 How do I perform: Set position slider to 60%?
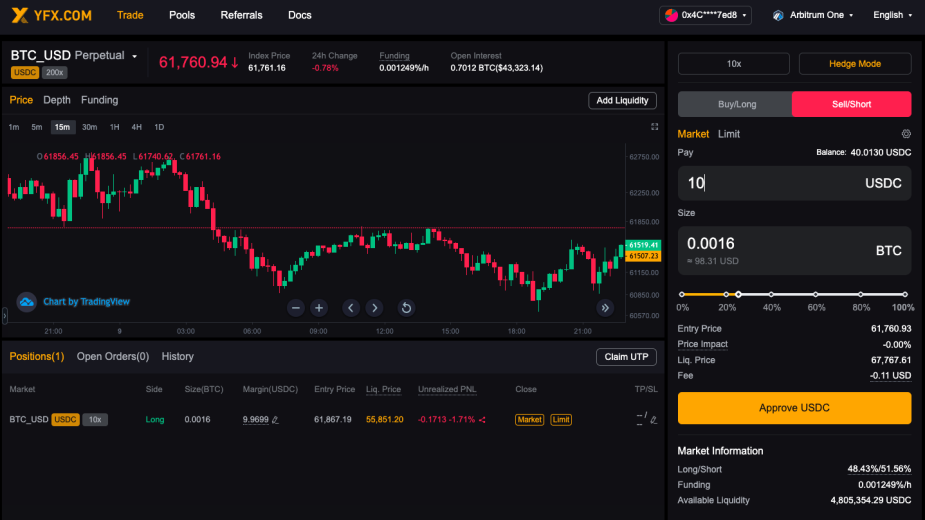coord(815,294)
